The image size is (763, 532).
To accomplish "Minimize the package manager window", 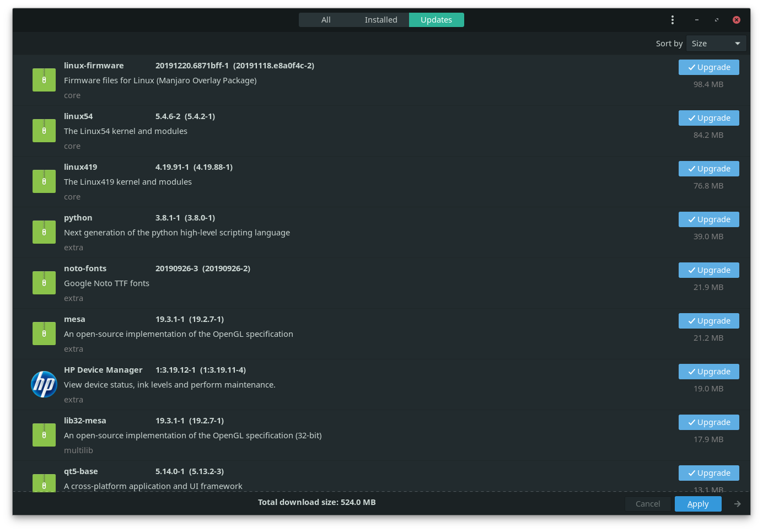I will tap(697, 20).
